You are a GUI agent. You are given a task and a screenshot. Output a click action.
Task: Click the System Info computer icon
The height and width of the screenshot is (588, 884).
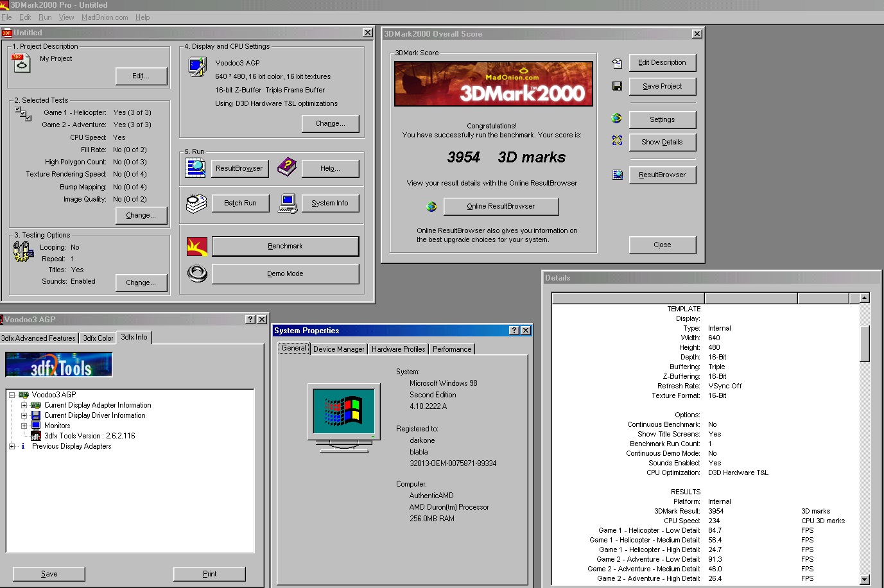click(x=288, y=203)
